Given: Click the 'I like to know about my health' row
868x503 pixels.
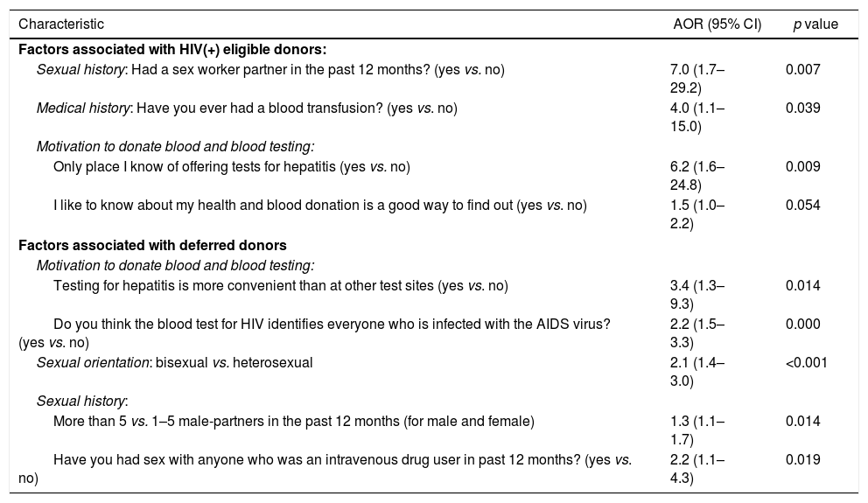Looking at the screenshot, I should [319, 206].
